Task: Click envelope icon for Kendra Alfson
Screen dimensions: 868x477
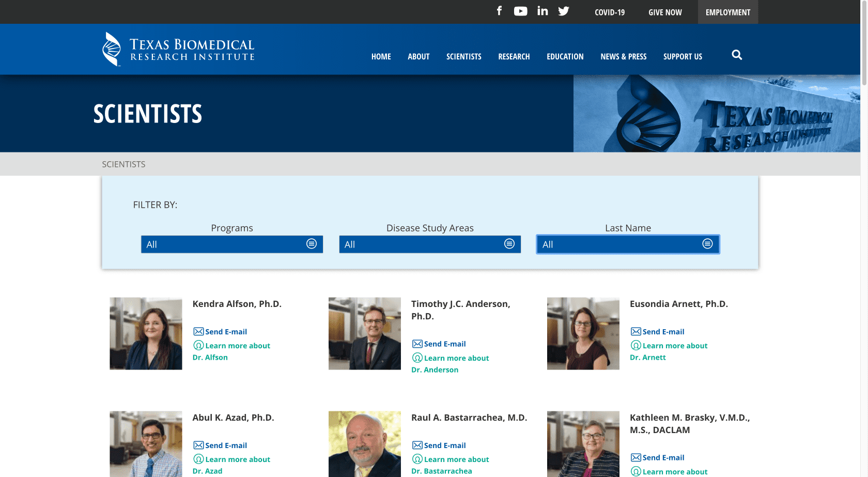Action: (x=198, y=332)
